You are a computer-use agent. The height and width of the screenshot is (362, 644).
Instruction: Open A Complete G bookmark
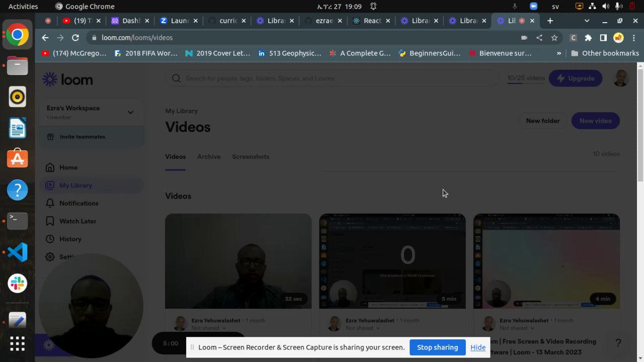pyautogui.click(x=360, y=53)
